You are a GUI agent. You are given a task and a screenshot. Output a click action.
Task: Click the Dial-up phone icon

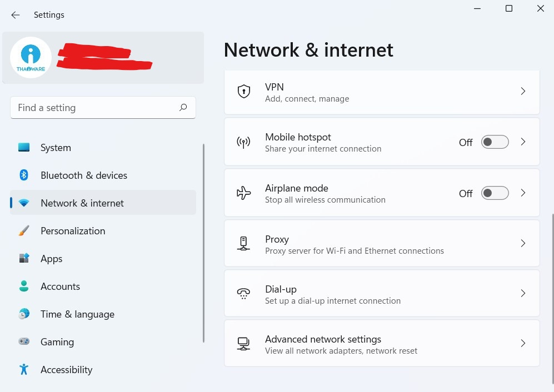point(243,294)
